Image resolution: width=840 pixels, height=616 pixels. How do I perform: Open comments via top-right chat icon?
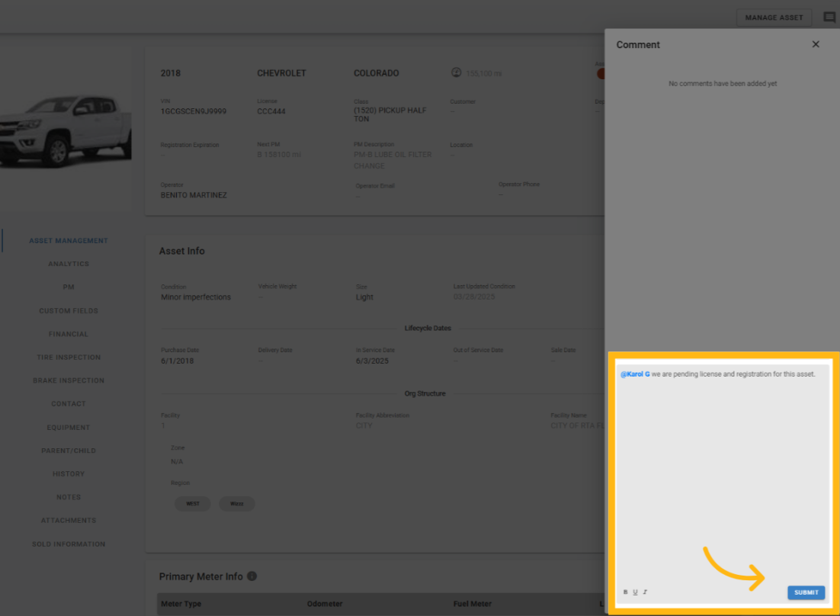click(x=829, y=18)
